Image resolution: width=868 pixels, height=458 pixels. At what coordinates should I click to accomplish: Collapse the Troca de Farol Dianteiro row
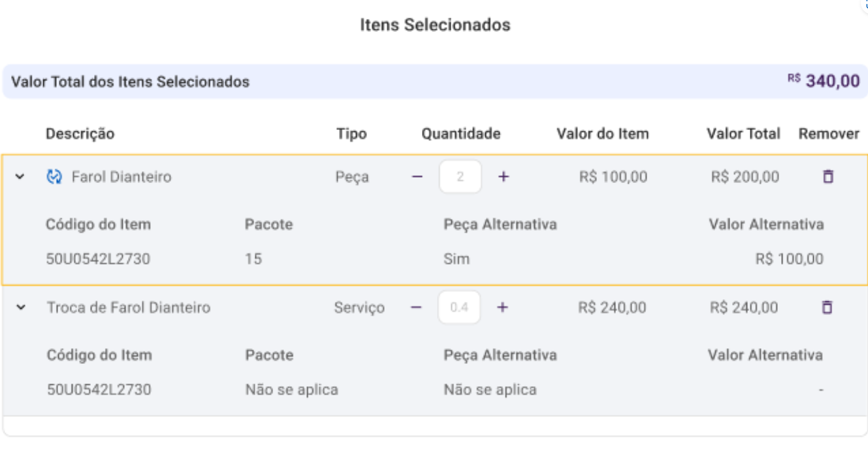21,307
